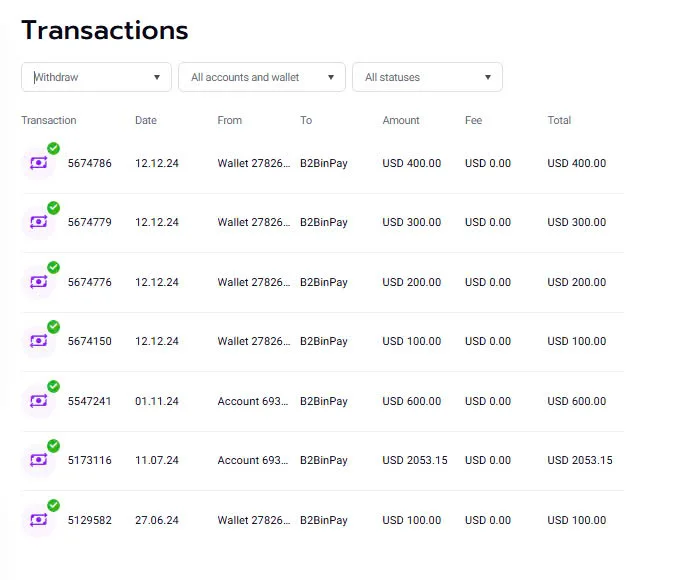Click the transaction icon beside 5674776
695x580 pixels.
pyautogui.click(x=39, y=282)
